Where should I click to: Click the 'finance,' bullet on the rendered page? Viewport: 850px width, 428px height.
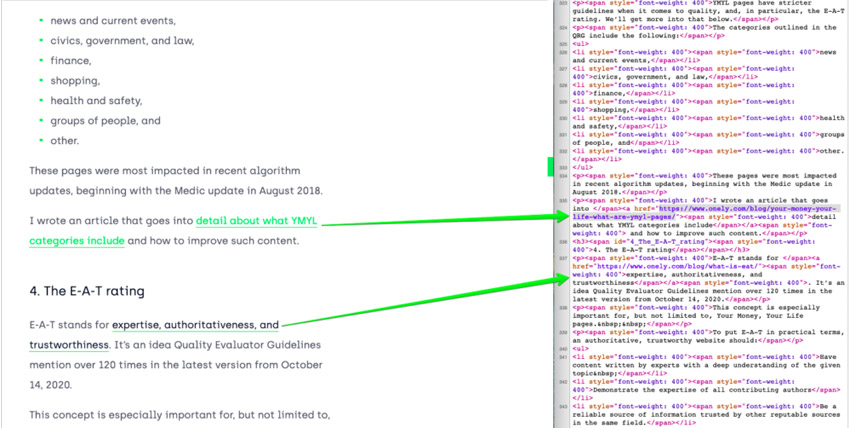click(71, 61)
